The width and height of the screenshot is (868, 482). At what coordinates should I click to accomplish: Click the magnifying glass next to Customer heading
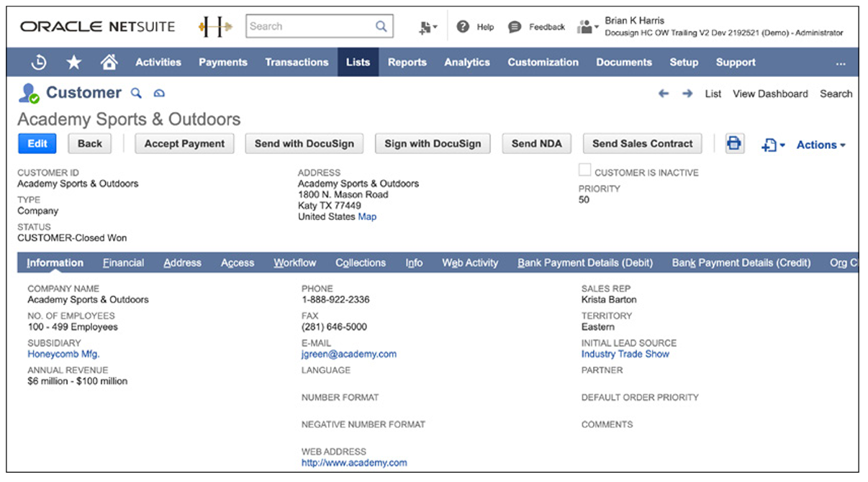pyautogui.click(x=136, y=94)
